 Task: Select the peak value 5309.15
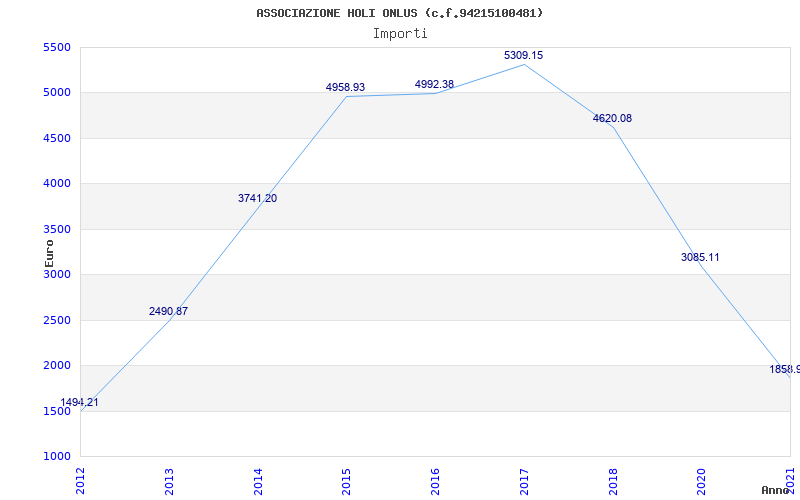click(523, 55)
